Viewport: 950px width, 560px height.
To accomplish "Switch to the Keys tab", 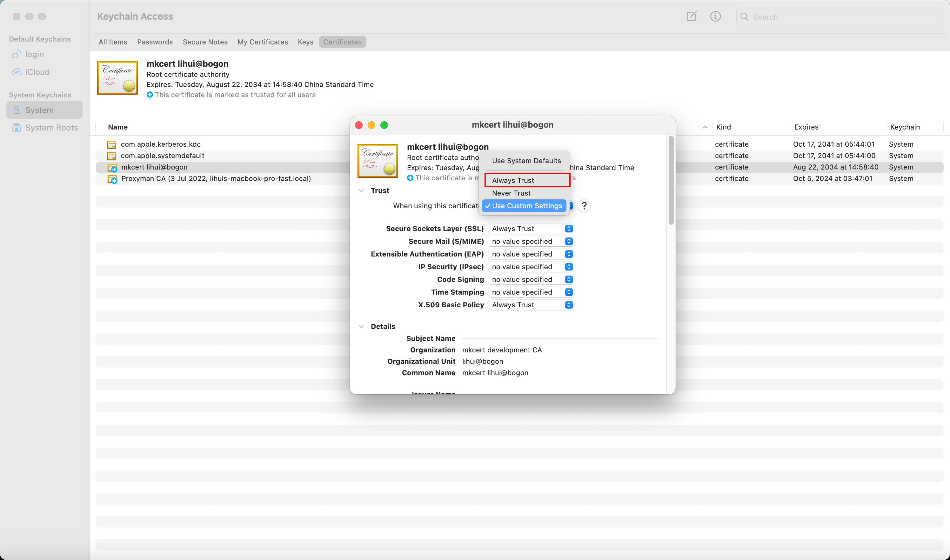I will (305, 42).
